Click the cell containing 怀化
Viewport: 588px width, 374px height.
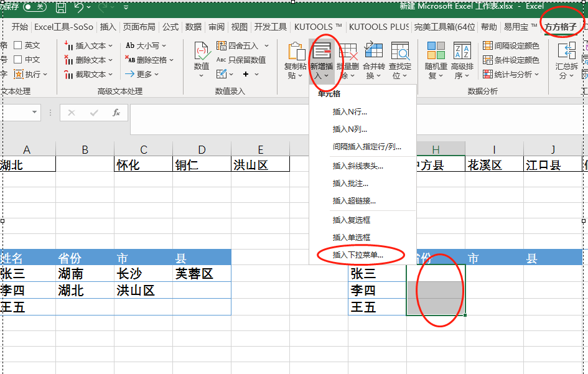coord(143,164)
